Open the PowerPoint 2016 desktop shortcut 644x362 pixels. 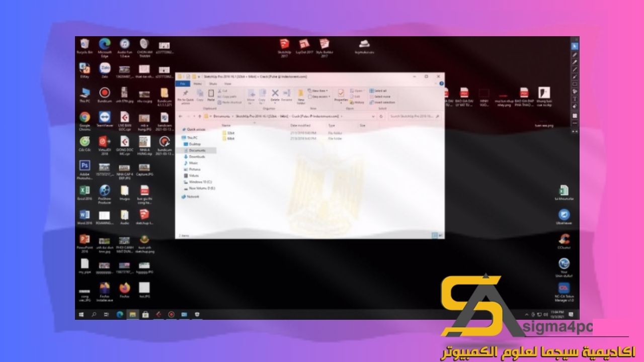pos(85,242)
